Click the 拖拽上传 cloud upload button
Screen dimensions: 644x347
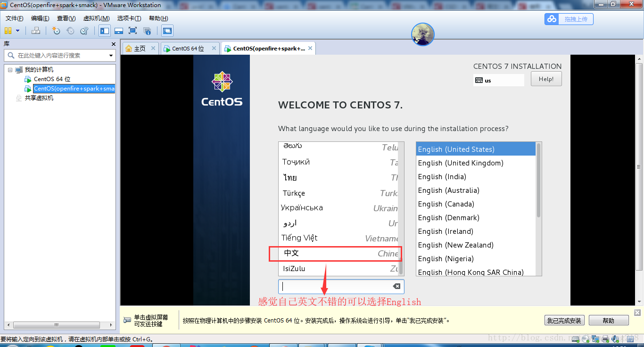[x=569, y=19]
